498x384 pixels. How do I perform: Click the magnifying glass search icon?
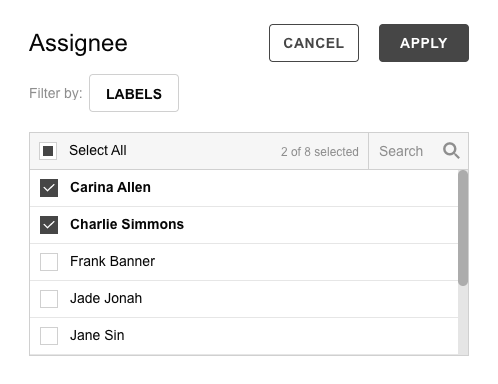click(451, 151)
